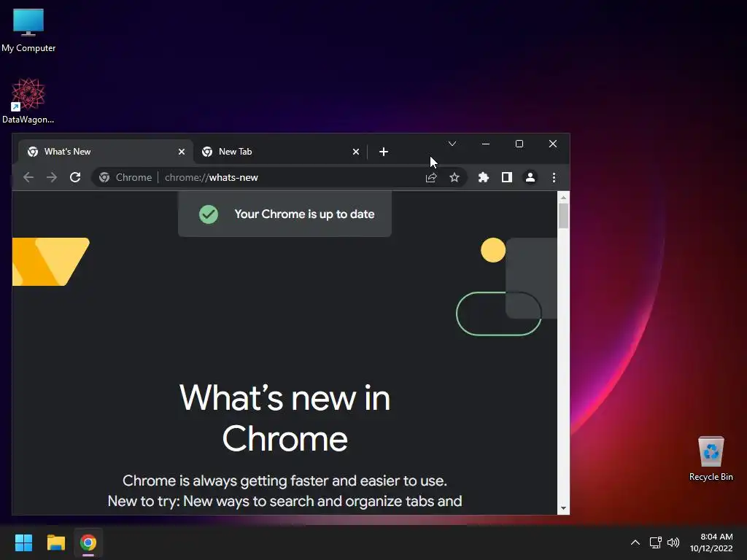Bookmark this tab with the star
Viewport: 747px width, 560px height.
click(454, 178)
